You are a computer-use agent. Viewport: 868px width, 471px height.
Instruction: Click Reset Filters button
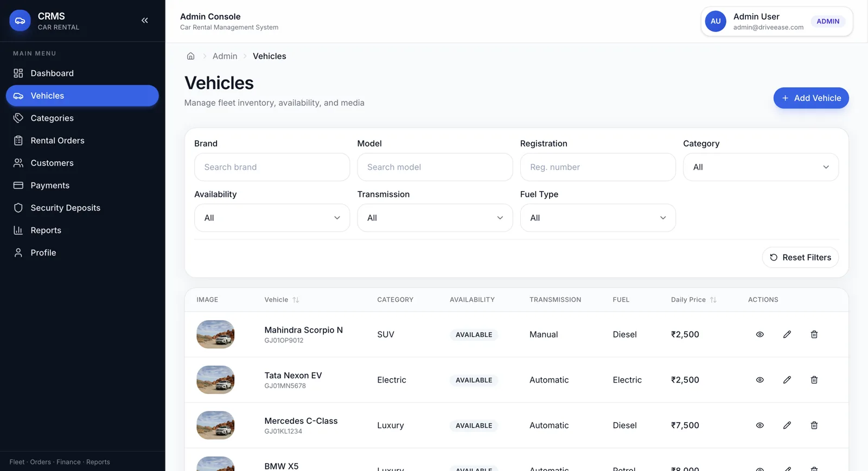(x=800, y=257)
